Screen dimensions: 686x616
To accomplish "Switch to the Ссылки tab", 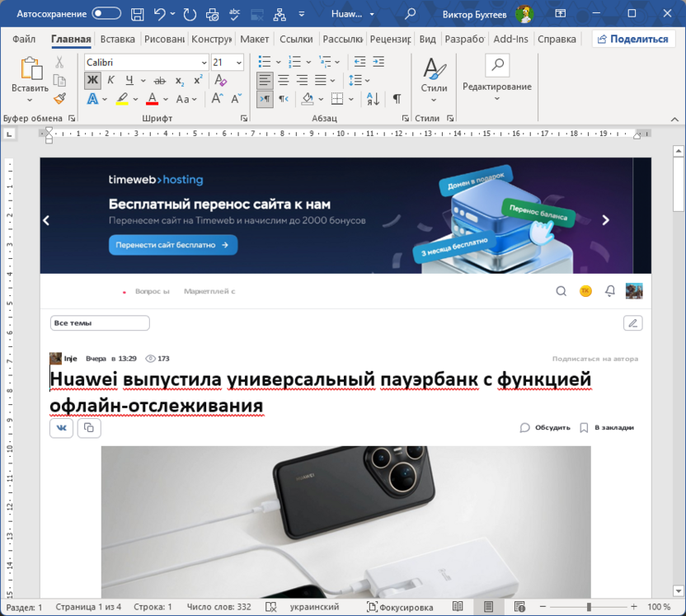I will point(296,39).
